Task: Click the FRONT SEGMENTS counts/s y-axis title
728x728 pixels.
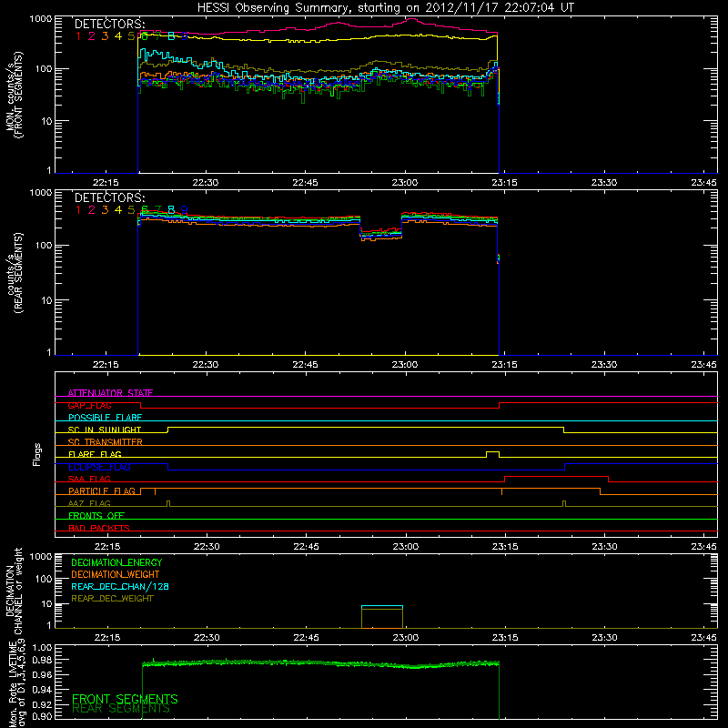Action: [15, 96]
